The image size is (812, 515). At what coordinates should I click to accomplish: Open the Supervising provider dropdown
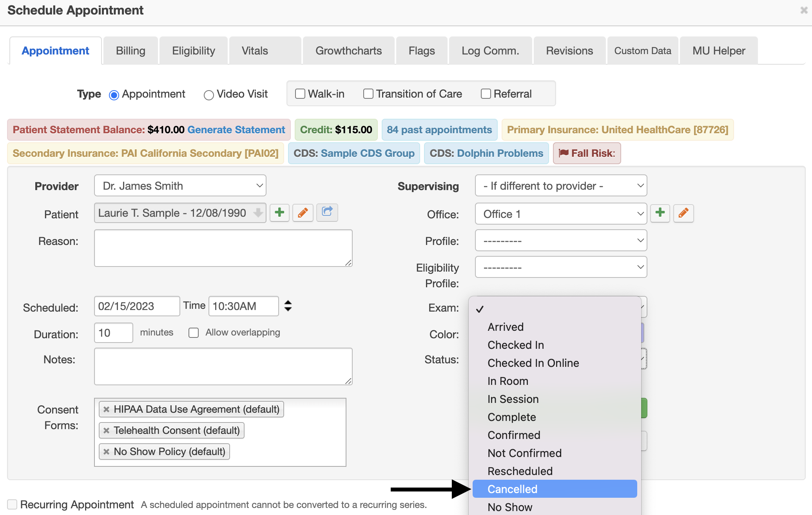point(561,185)
